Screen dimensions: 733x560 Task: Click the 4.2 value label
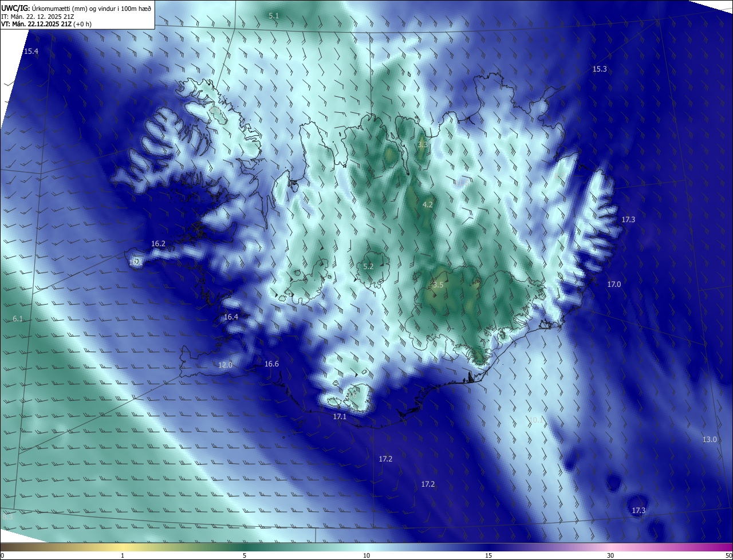click(x=428, y=204)
